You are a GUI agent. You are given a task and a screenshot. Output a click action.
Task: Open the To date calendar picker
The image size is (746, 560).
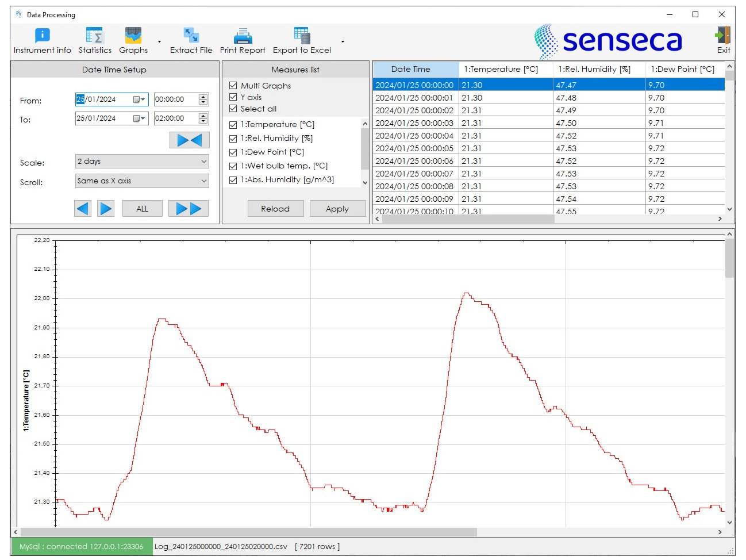pos(139,118)
